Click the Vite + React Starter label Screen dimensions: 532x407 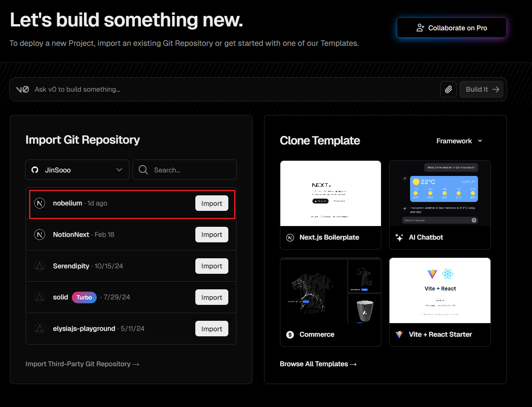[x=440, y=334]
